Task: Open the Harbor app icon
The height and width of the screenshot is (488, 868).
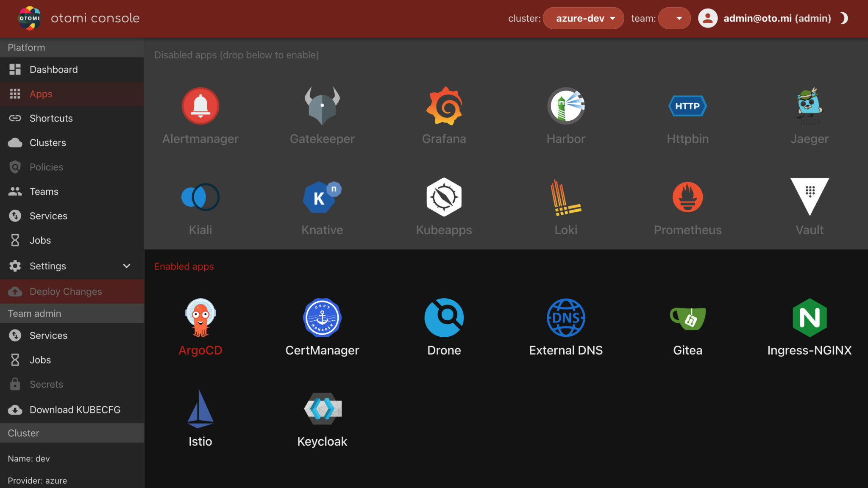Action: coord(566,106)
